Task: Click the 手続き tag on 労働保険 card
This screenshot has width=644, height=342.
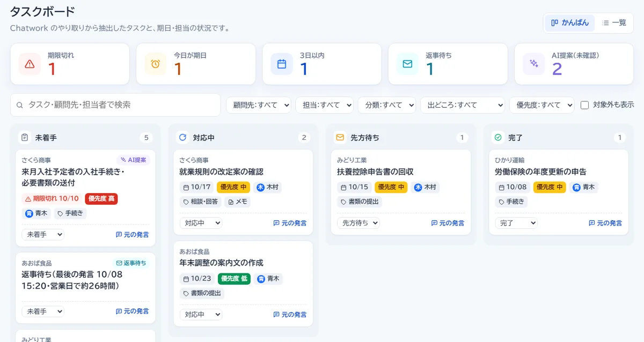Action: point(511,202)
